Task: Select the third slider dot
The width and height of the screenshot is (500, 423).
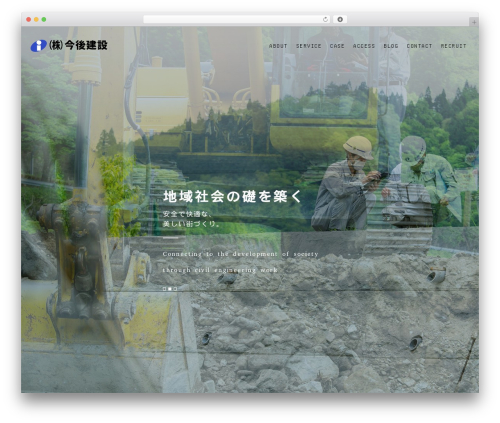Action: (x=175, y=289)
